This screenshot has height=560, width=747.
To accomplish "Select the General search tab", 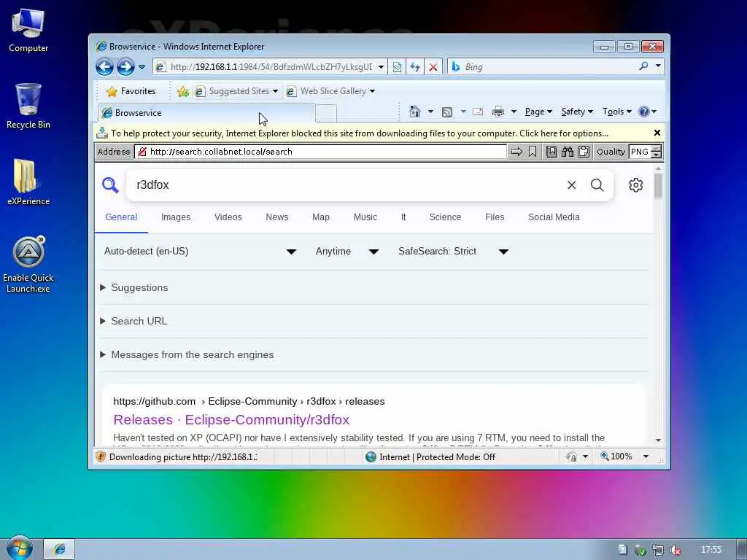I will (121, 217).
